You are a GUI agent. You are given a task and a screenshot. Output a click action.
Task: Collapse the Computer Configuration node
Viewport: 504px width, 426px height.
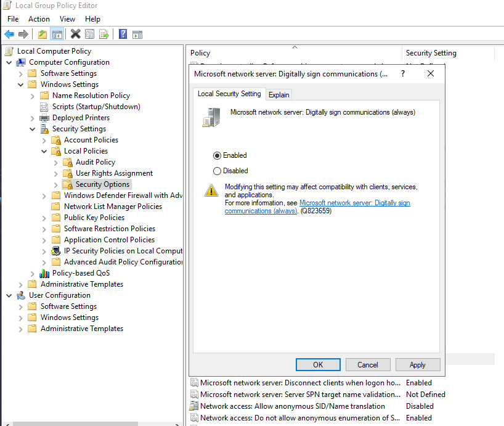point(9,63)
